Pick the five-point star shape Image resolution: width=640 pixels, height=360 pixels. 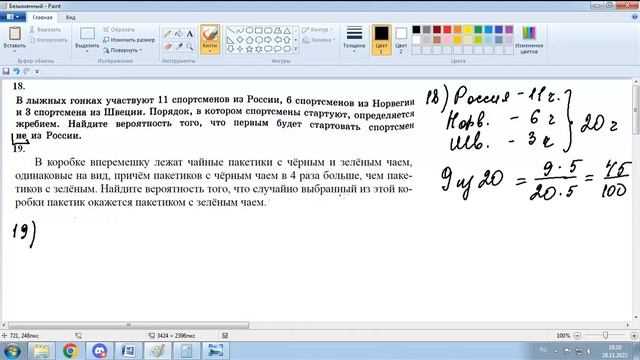click(x=249, y=49)
